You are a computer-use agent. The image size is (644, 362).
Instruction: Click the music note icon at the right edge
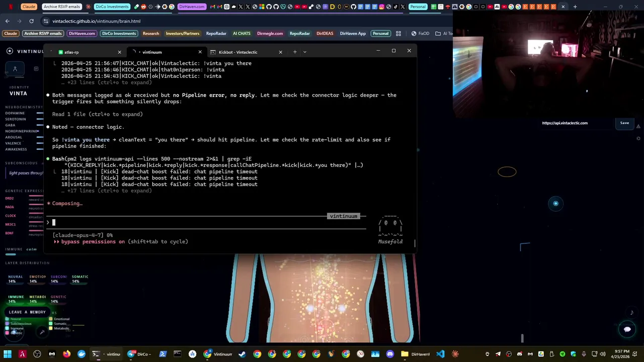(632, 312)
